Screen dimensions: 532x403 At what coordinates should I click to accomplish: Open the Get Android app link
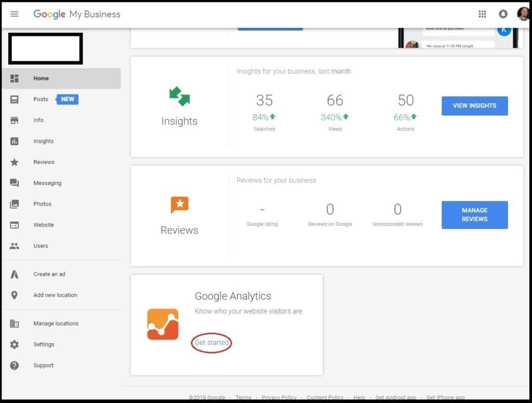(395, 397)
